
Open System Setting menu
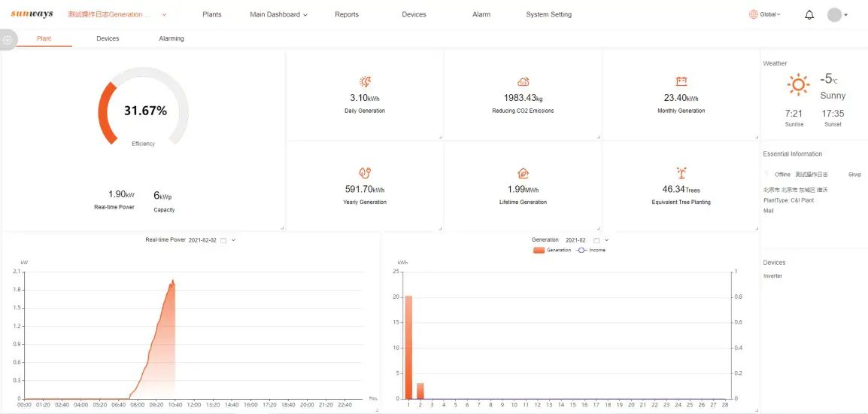click(x=548, y=14)
